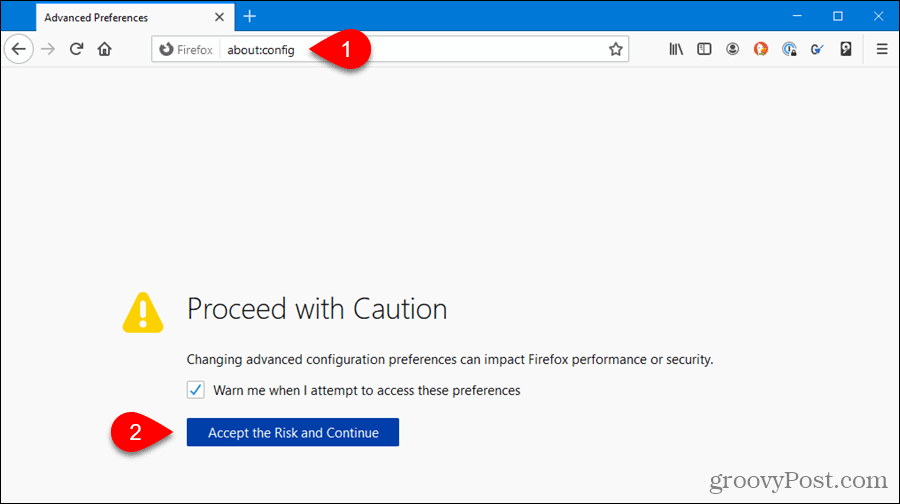
Task: Click the Forward arrow button
Action: (x=48, y=49)
